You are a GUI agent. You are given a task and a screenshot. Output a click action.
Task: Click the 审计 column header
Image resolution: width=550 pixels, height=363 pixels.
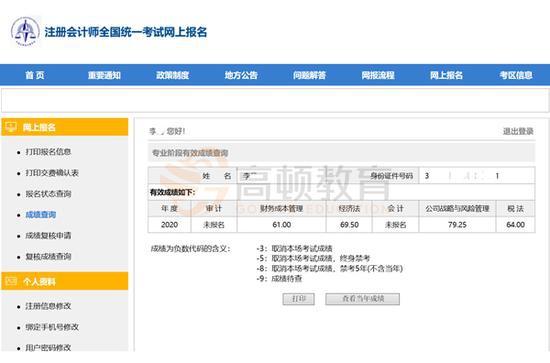(x=214, y=209)
